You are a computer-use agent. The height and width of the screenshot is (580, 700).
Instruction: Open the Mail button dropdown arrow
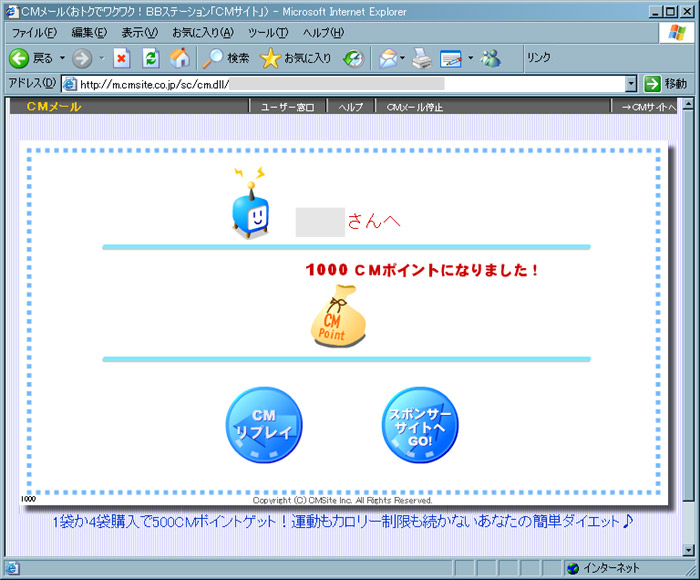click(x=403, y=58)
